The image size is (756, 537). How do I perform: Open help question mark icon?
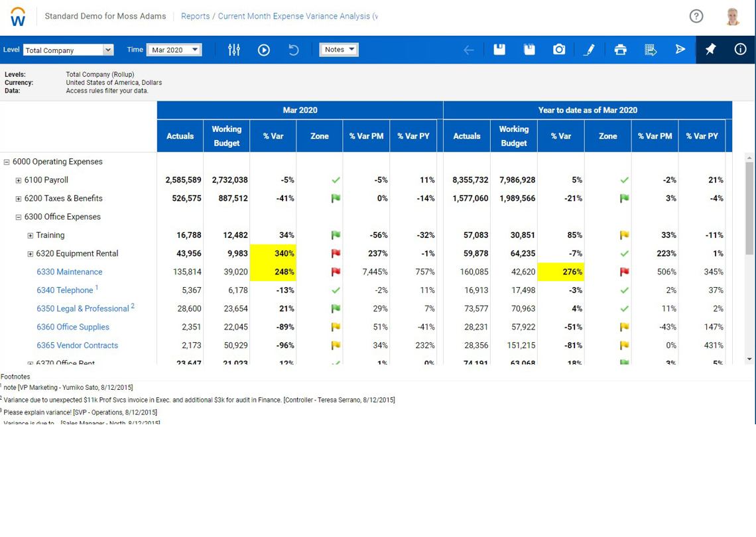(696, 17)
